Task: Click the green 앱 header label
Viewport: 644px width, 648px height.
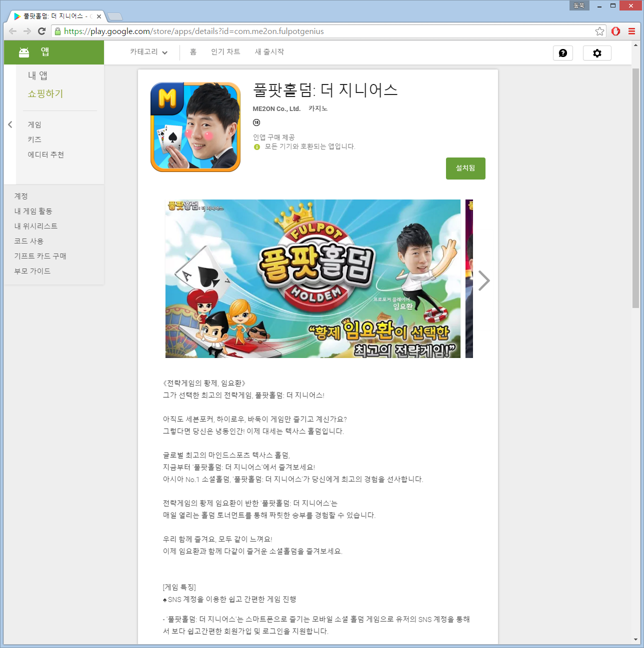Action: [x=45, y=51]
